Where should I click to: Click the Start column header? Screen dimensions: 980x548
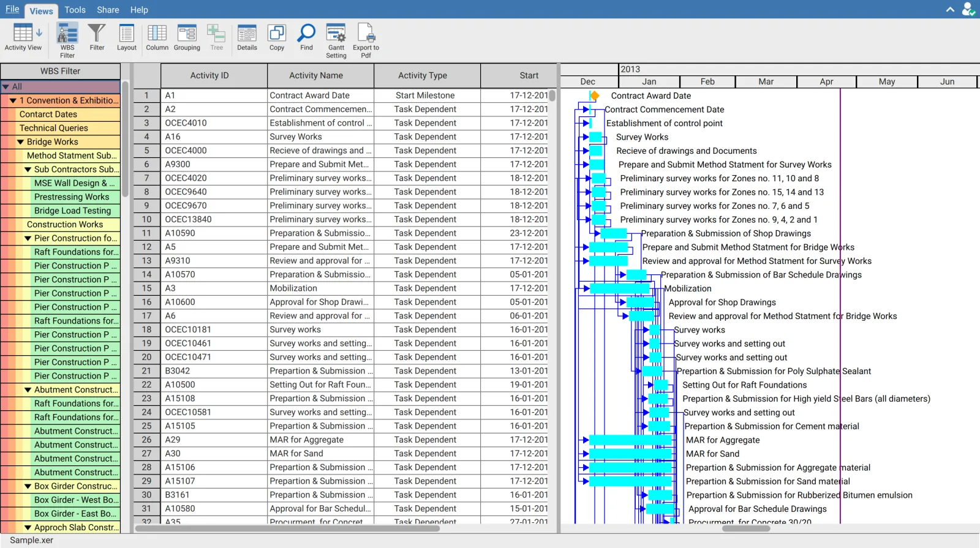pos(518,75)
